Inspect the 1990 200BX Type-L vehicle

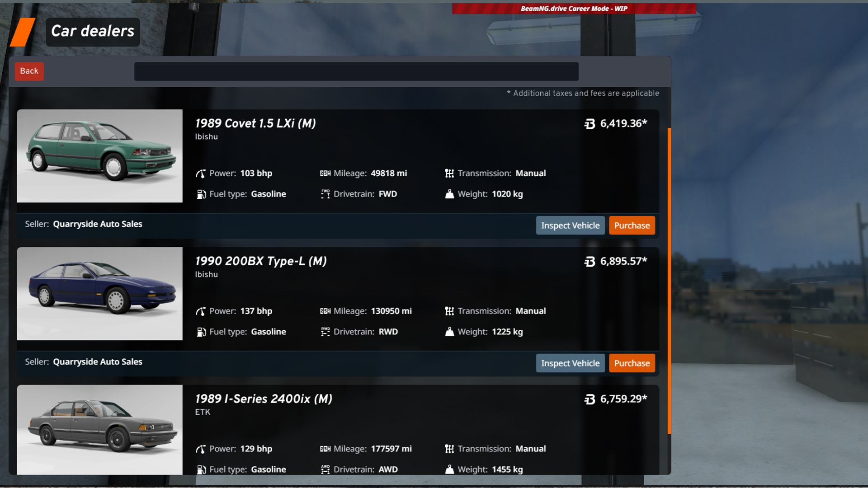pos(570,363)
